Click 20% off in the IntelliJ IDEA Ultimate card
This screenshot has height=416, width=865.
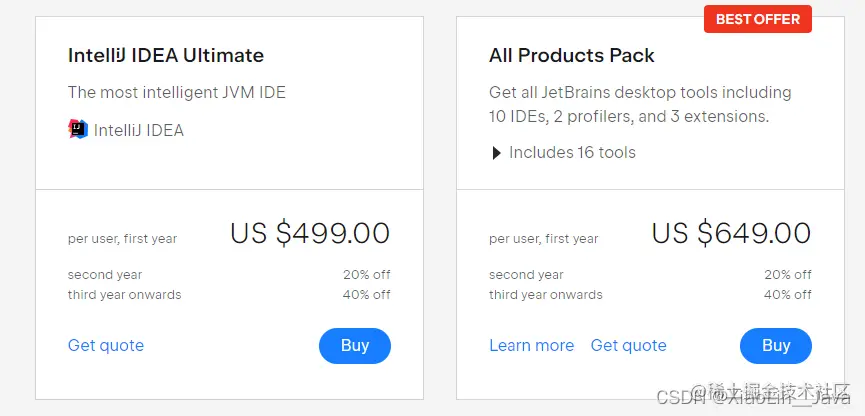point(367,275)
